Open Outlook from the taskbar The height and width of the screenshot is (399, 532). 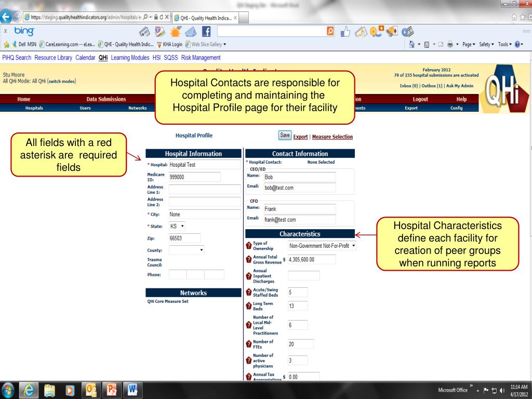pos(91,390)
